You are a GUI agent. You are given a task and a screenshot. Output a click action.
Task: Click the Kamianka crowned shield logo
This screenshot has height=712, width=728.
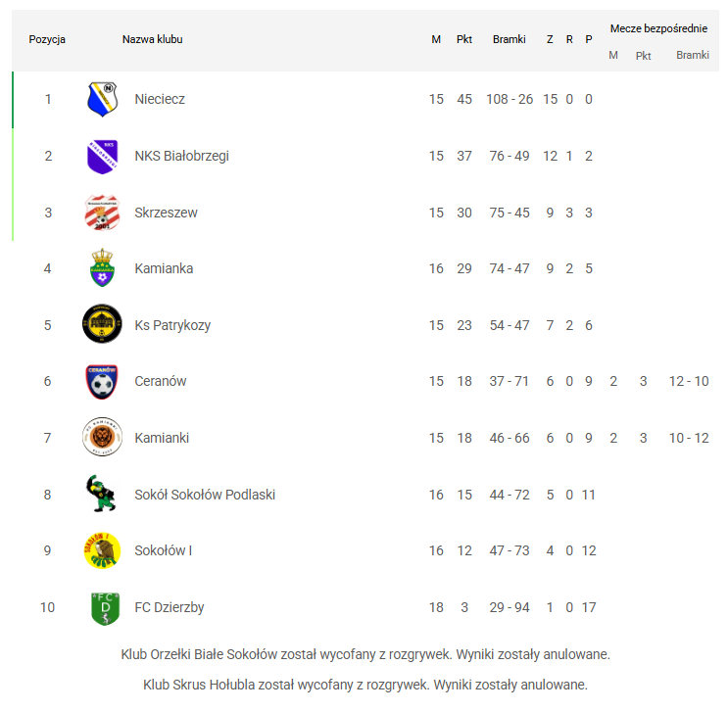(102, 267)
